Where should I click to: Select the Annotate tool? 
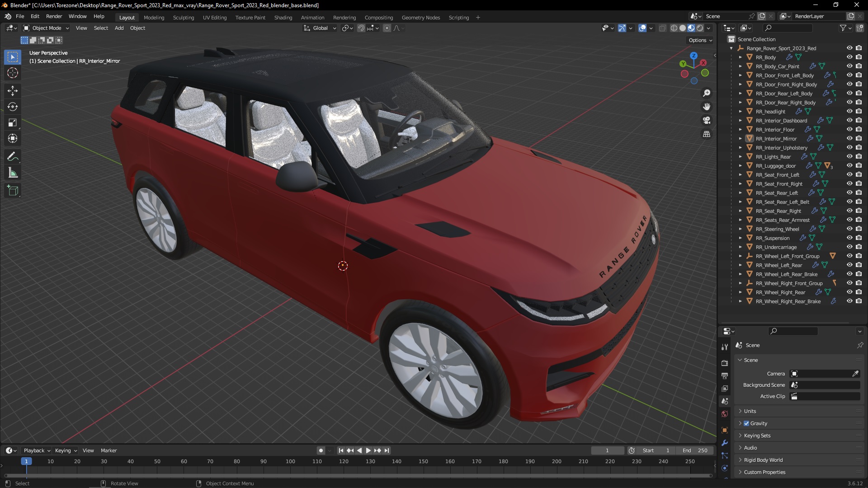pos(13,157)
